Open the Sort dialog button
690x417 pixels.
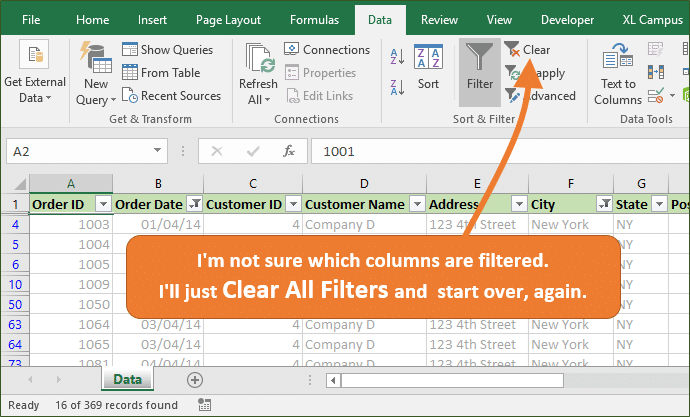429,68
